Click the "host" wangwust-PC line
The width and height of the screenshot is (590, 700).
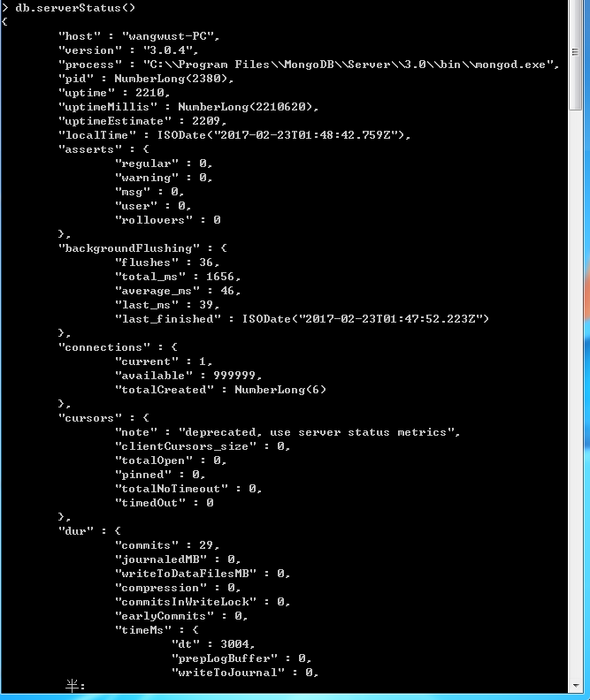[x=139, y=36]
